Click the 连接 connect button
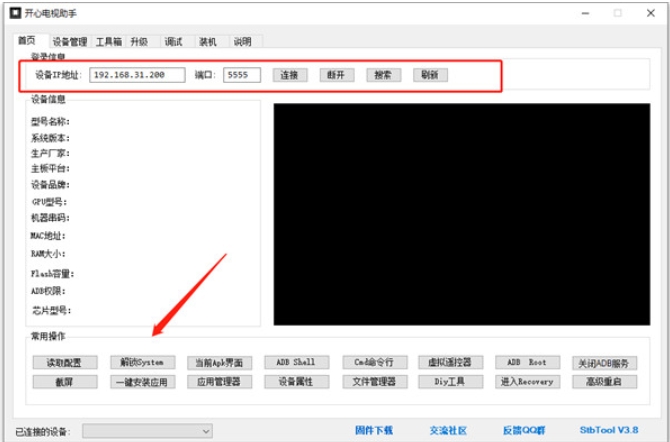The width and height of the screenshot is (670, 442). 289,75
